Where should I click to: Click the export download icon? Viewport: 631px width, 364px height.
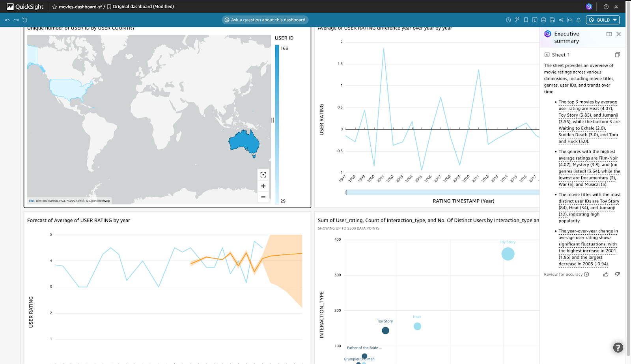534,20
